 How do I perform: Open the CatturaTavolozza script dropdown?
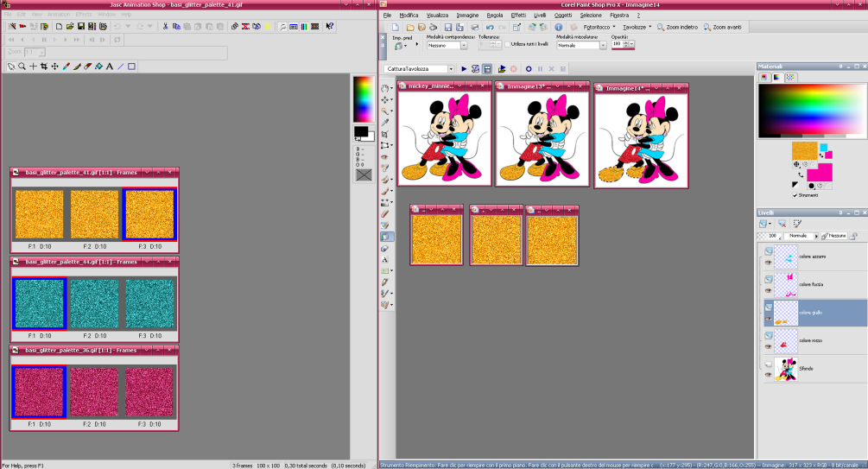(451, 69)
